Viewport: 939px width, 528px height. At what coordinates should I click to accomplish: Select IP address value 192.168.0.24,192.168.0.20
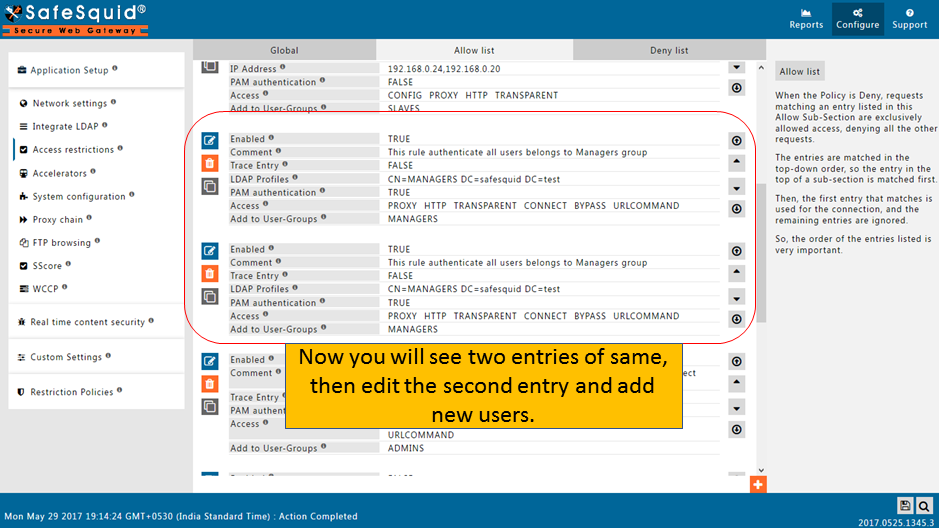tap(444, 69)
